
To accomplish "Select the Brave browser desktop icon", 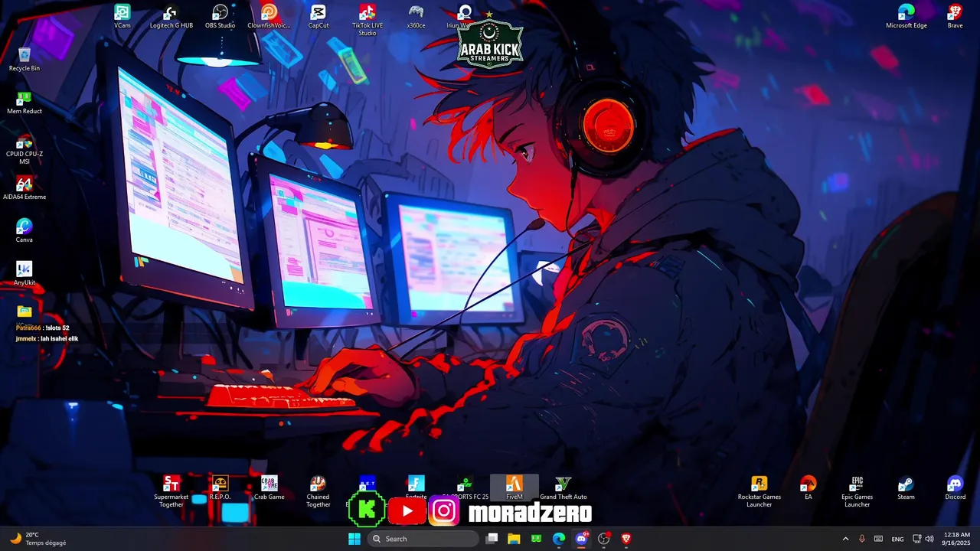I will click(x=955, y=16).
